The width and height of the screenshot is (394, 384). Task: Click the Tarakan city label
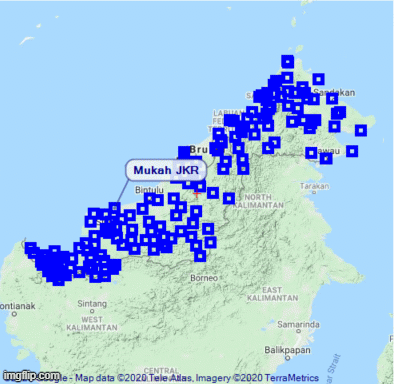(314, 186)
